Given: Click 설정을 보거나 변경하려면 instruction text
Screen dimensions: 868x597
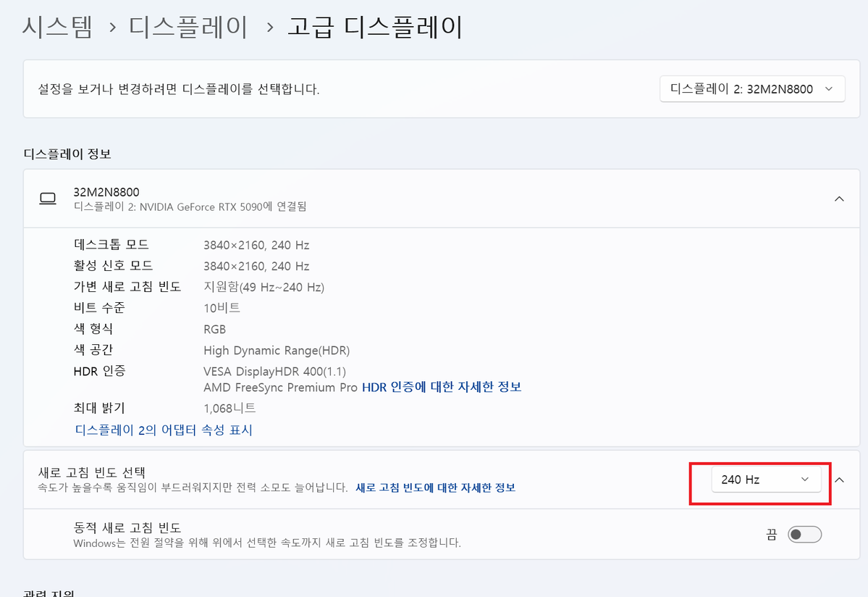Looking at the screenshot, I should [x=179, y=89].
